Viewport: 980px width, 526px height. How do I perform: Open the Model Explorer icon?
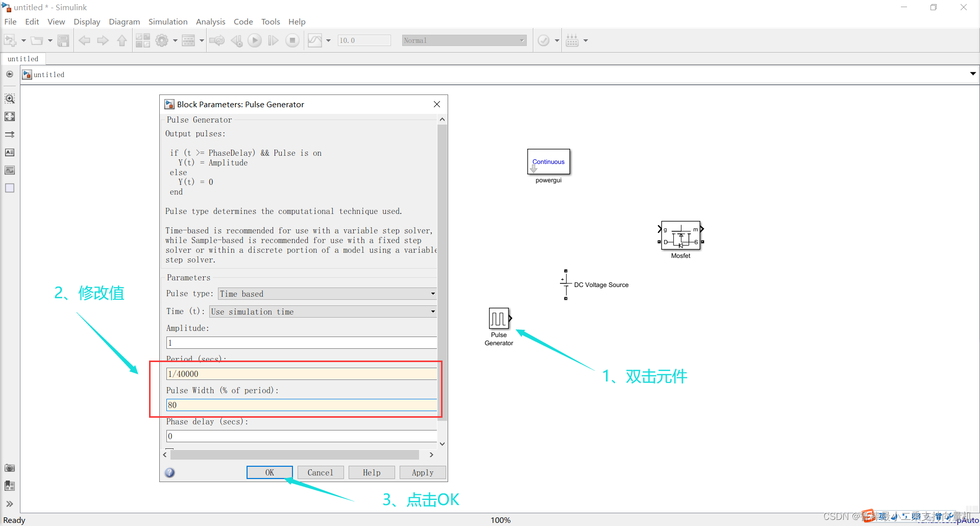(x=188, y=40)
